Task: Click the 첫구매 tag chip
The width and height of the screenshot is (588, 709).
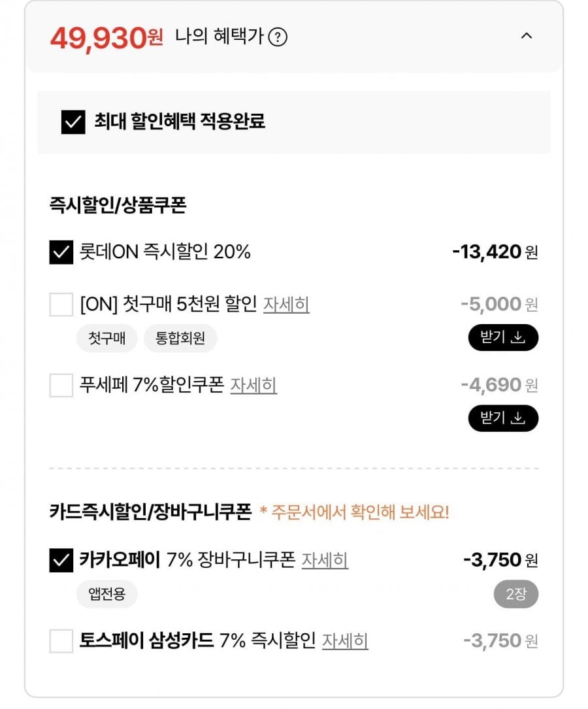Action: tap(106, 338)
